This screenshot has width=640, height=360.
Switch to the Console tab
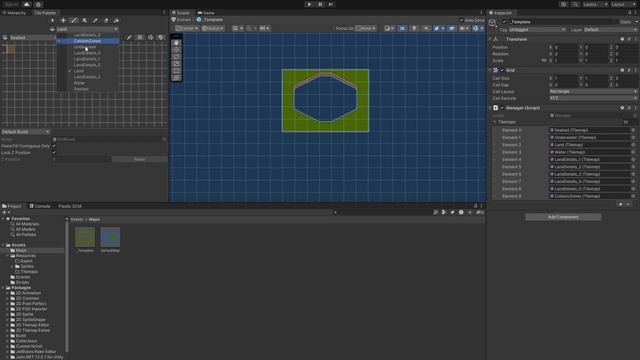click(x=40, y=206)
